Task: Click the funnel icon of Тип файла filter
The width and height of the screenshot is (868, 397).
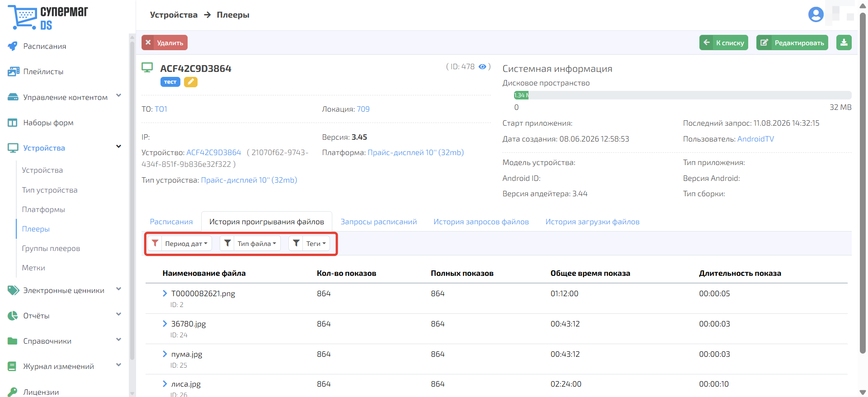Action: pyautogui.click(x=227, y=243)
